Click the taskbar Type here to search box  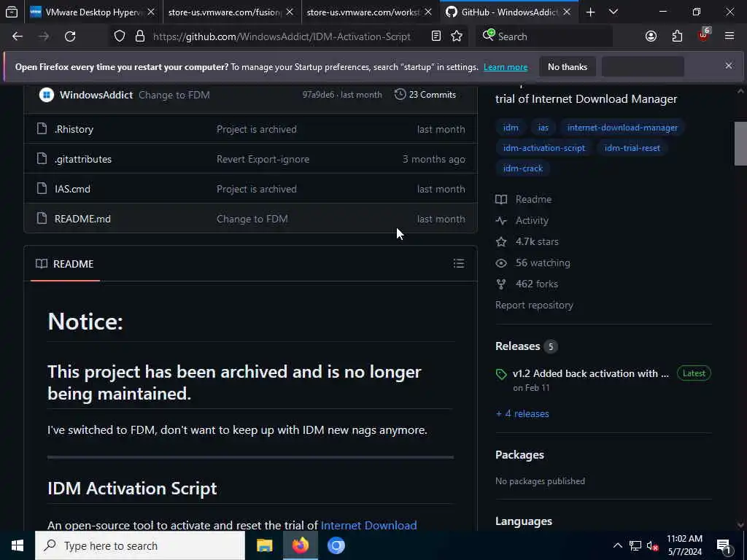(140, 545)
